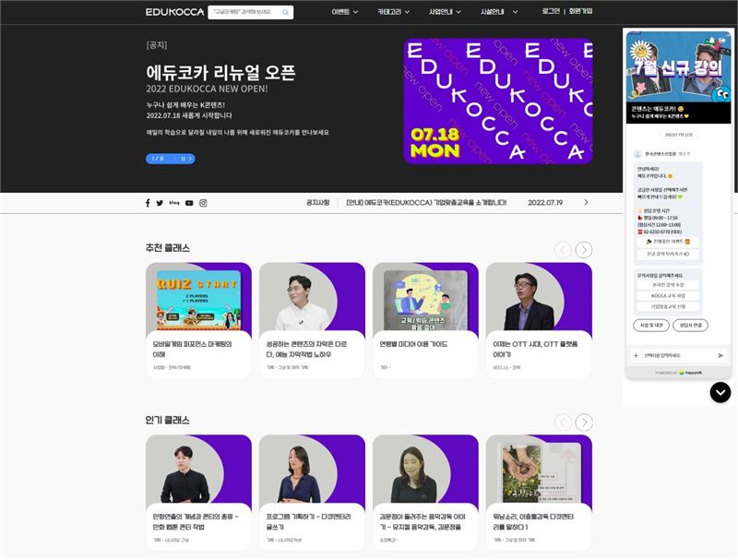Click the 상담사 연결 chat button
Image resolution: width=738 pixels, height=560 pixels.
pyautogui.click(x=689, y=325)
